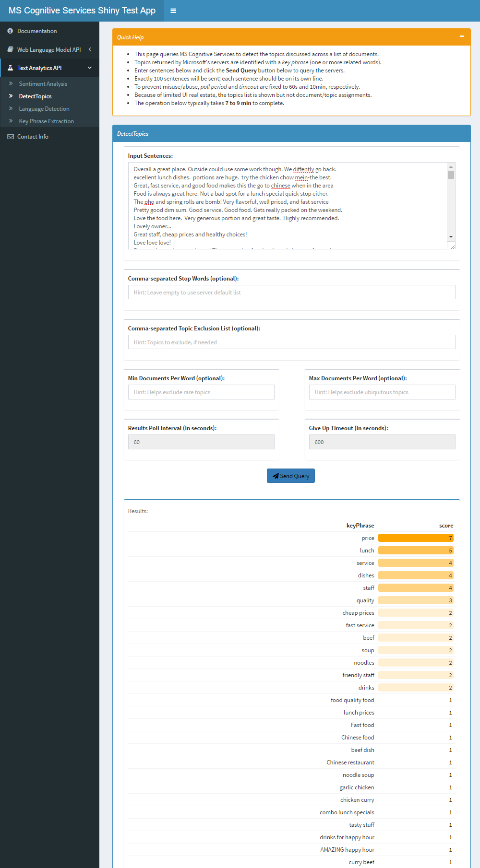Click the Input Sentences scrollbar up arrow
Viewport: 480px width, 868px height.
point(451,166)
